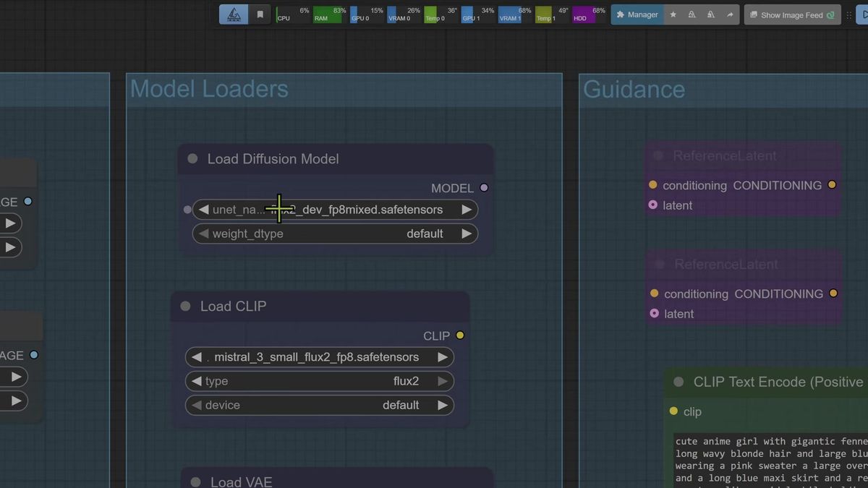Click the unet_name input socket dot
Screen dimensions: 868x488
(x=187, y=210)
